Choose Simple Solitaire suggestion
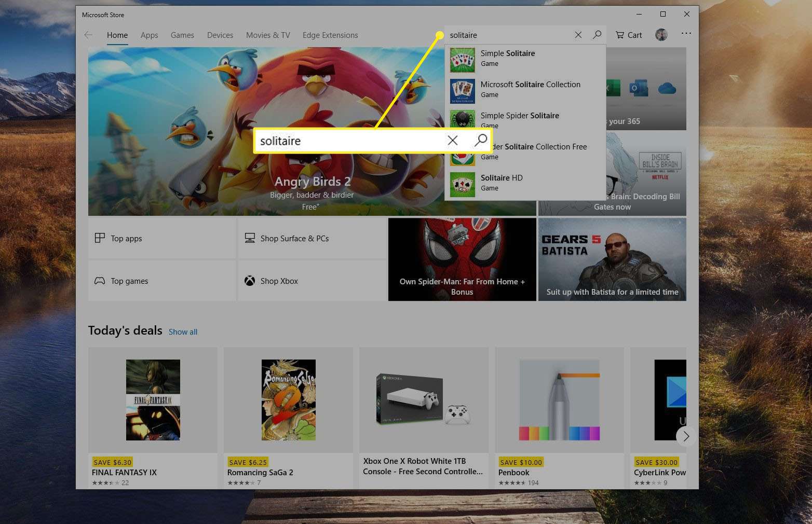 (525, 60)
